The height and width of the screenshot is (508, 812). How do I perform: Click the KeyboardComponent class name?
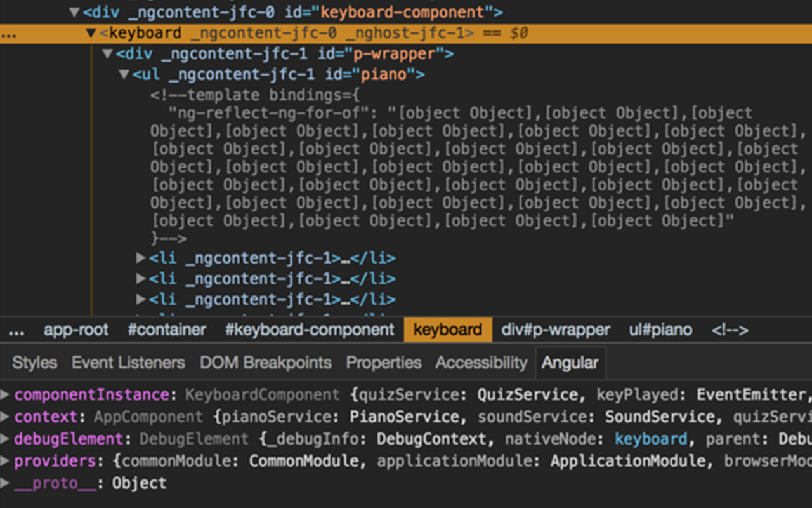[262, 395]
